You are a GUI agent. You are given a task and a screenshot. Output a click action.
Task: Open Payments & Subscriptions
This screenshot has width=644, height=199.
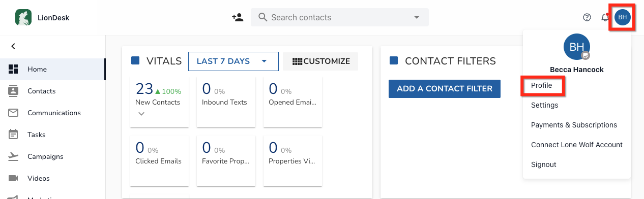574,125
